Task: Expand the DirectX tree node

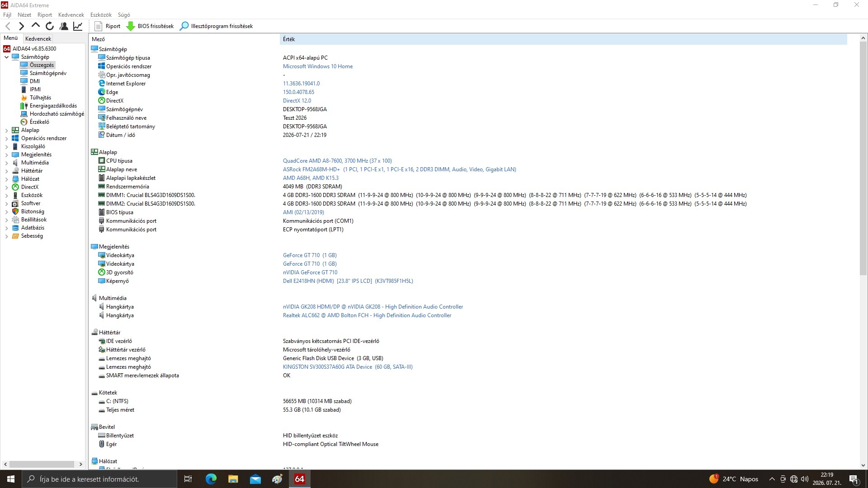Action: coord(6,187)
